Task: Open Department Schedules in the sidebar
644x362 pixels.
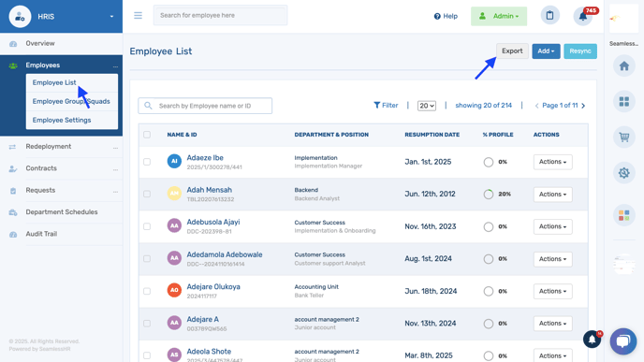Action: [x=62, y=211]
